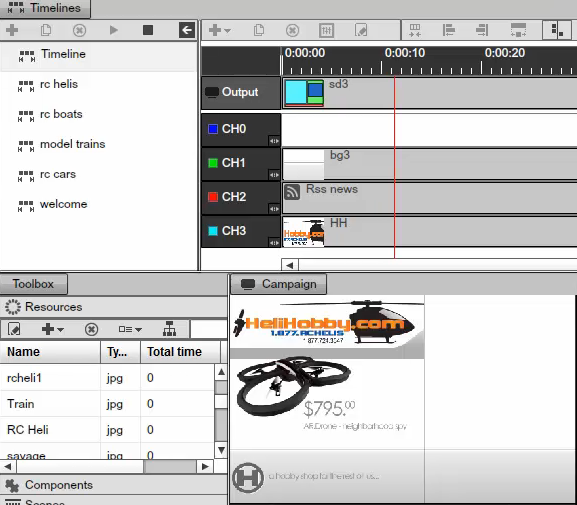Delete the selected resource via circle-x icon
Screen dimensions: 577x505
91,329
